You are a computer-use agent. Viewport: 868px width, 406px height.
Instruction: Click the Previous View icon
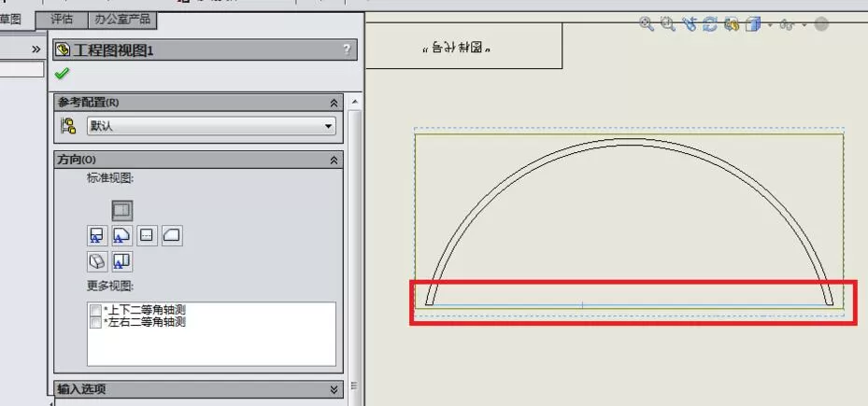(x=690, y=23)
